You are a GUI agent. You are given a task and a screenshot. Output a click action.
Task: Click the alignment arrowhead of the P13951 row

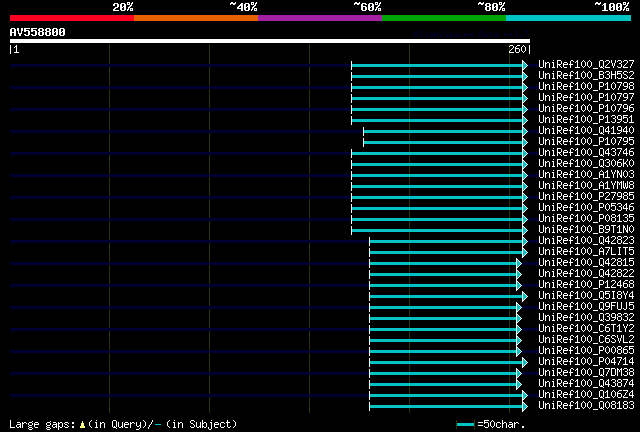tap(525, 120)
